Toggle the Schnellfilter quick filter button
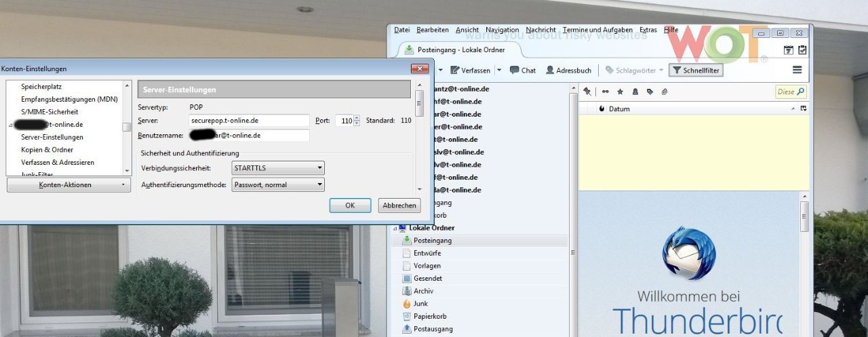 pos(696,70)
